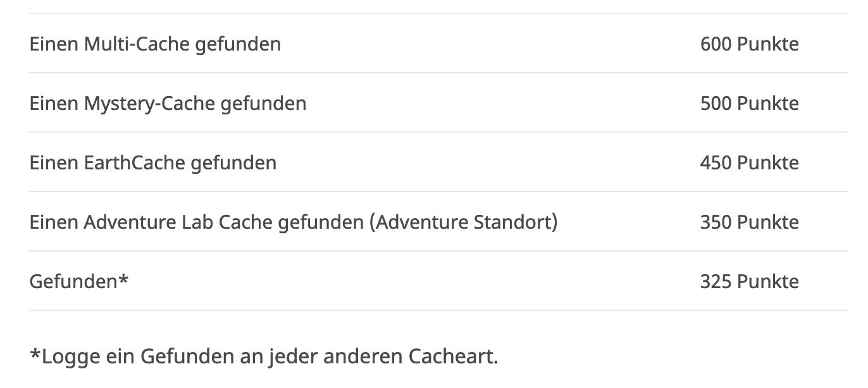This screenshot has height=388, width=868.
Task: Select the '350 Punkte' value
Action: click(749, 222)
